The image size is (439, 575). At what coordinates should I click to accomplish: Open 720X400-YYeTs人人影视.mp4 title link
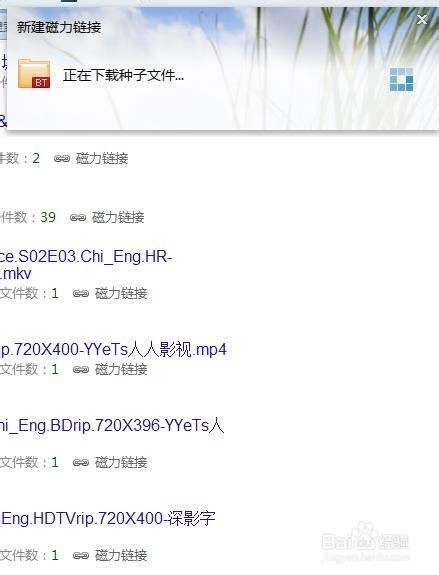coord(113,349)
